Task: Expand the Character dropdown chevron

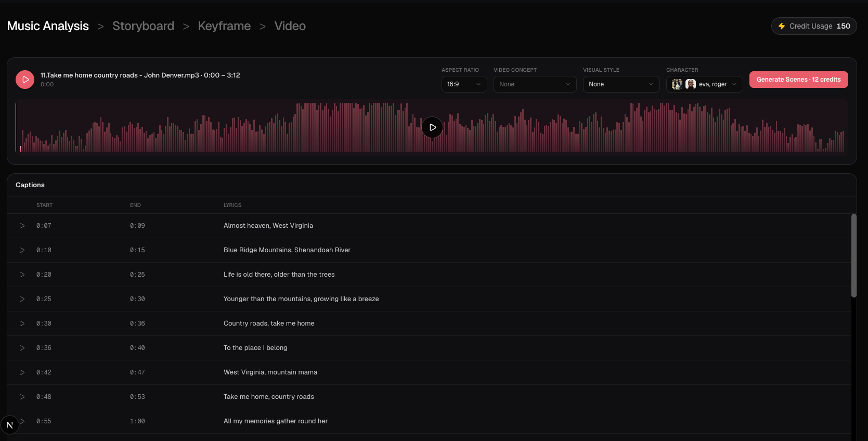Action: click(x=734, y=84)
